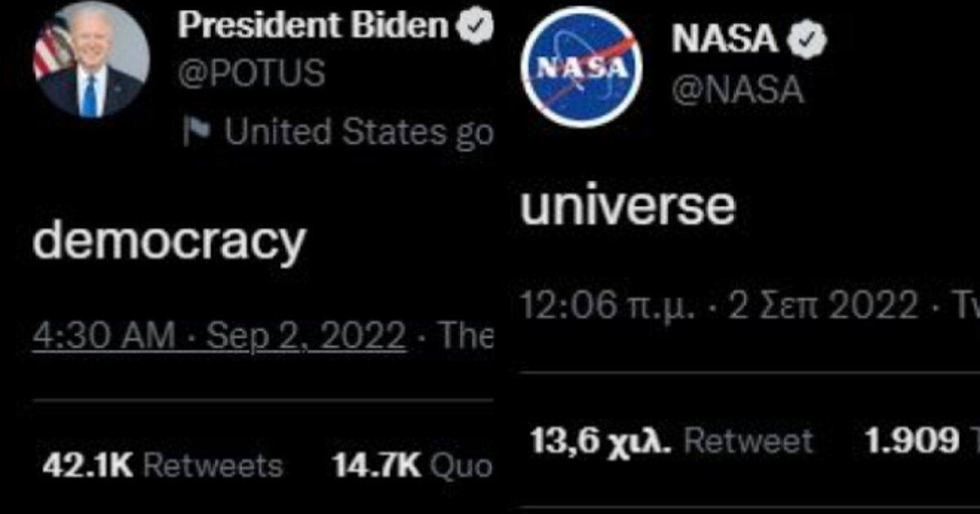Click the truncated source label after NASA's timestamp

tap(967, 307)
